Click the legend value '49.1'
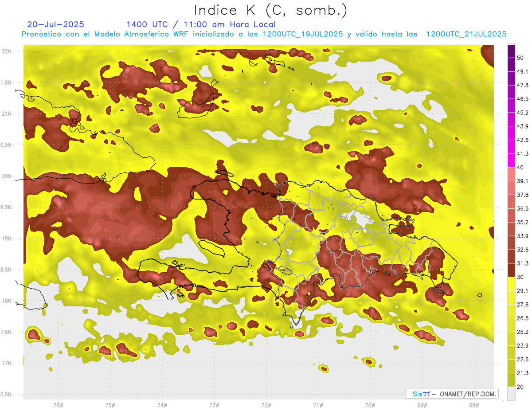The width and height of the screenshot is (532, 411). point(522,71)
